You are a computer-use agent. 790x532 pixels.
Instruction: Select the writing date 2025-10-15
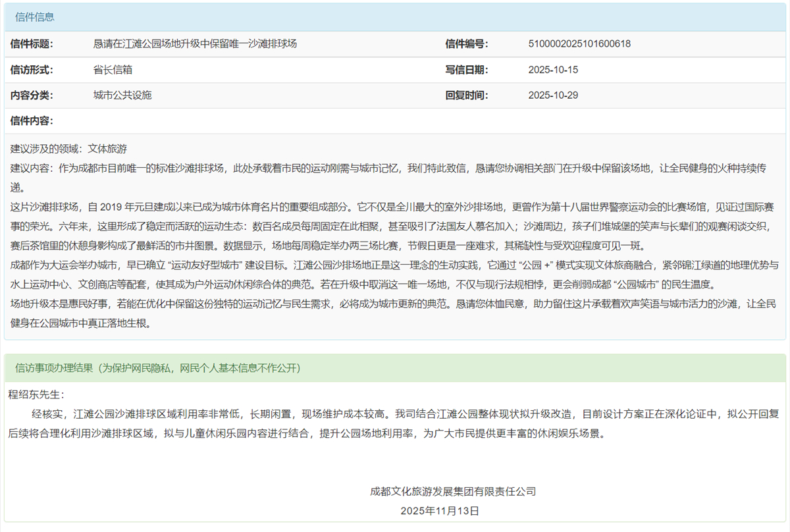[553, 70]
